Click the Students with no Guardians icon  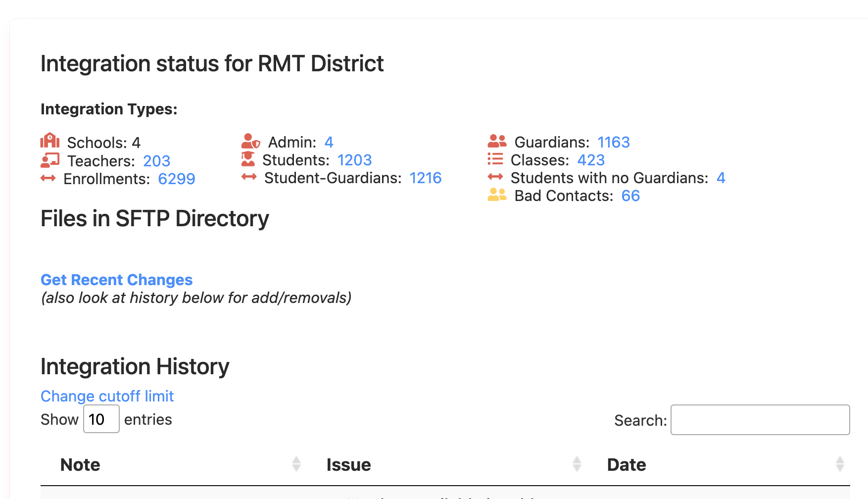coord(496,177)
